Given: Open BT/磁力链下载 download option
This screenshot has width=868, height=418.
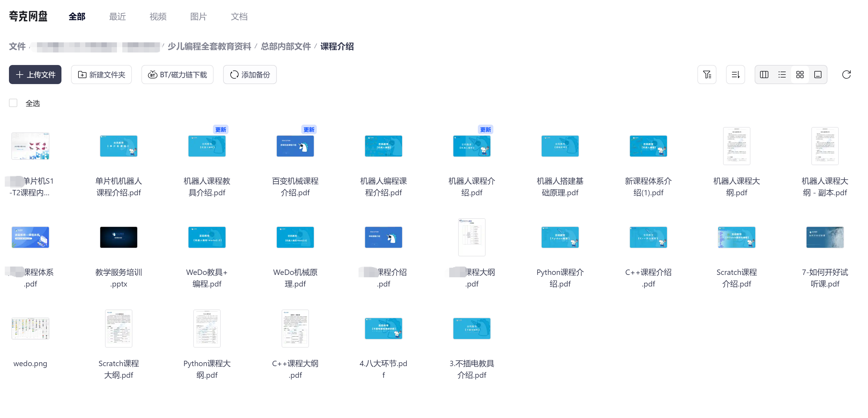Looking at the screenshot, I should pyautogui.click(x=177, y=75).
